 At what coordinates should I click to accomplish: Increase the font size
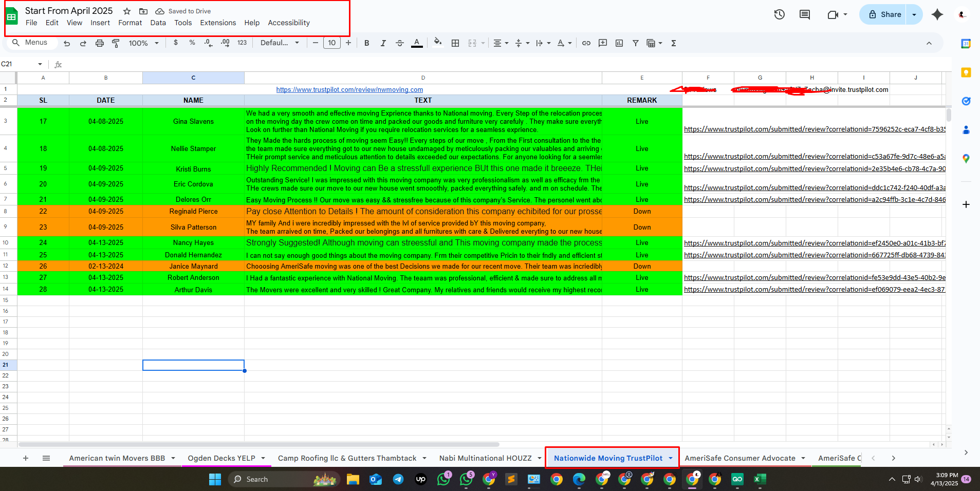348,43
